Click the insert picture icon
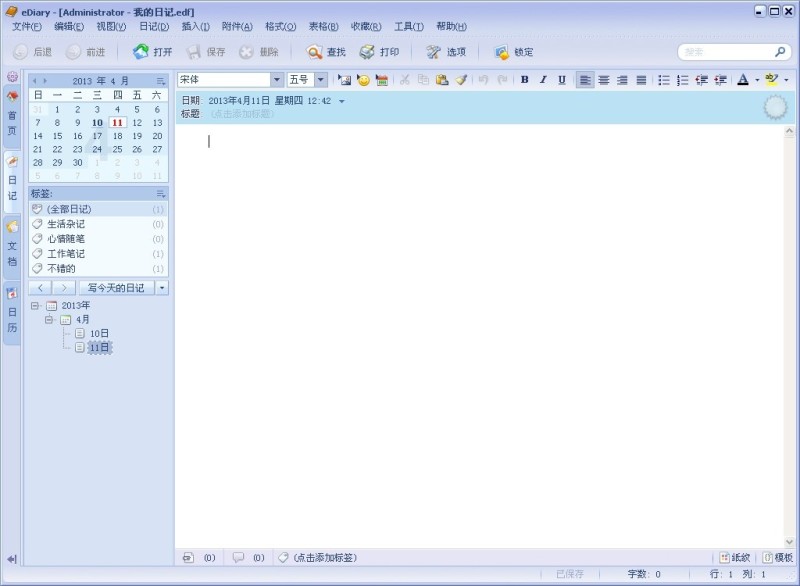The width and height of the screenshot is (800, 586). tap(345, 80)
